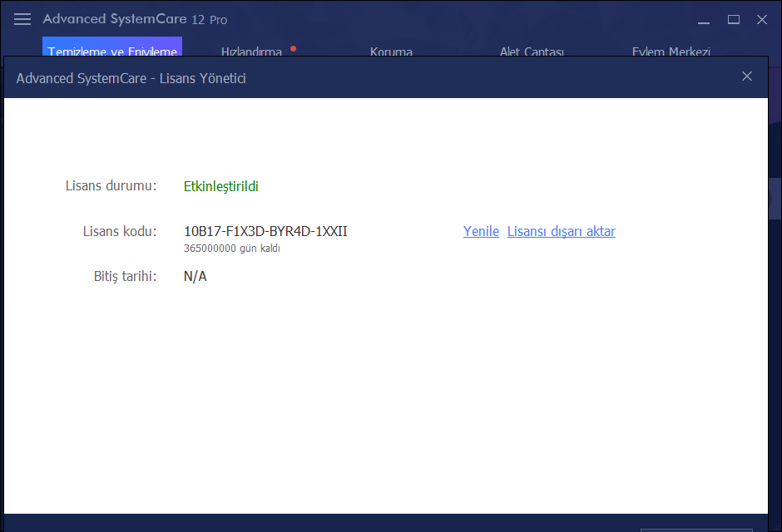The width and height of the screenshot is (782, 532).
Task: Click the Lisans kodu label
Action: click(120, 231)
